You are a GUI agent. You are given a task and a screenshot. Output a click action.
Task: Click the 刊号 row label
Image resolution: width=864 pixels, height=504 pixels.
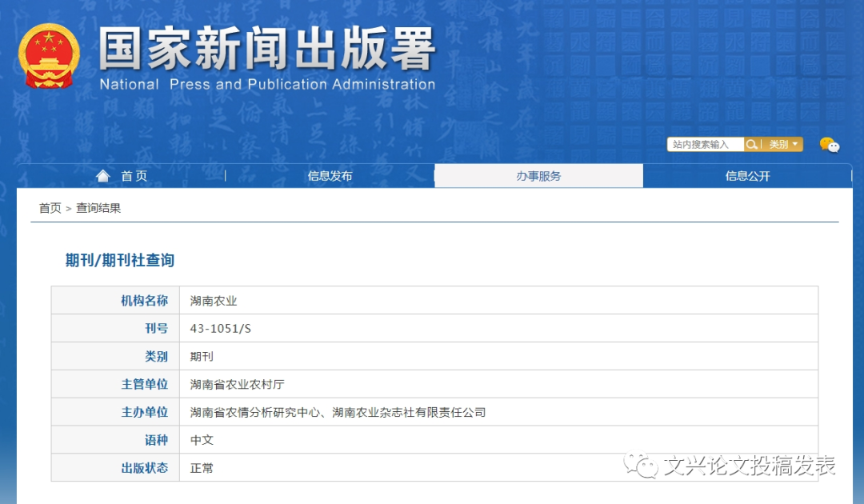(x=156, y=329)
